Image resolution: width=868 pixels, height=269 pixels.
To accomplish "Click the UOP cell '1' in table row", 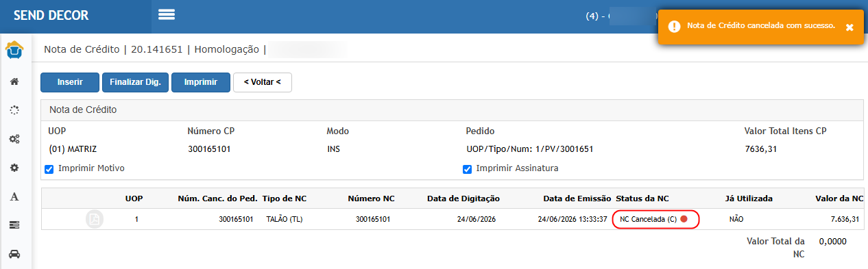I will 136,220.
